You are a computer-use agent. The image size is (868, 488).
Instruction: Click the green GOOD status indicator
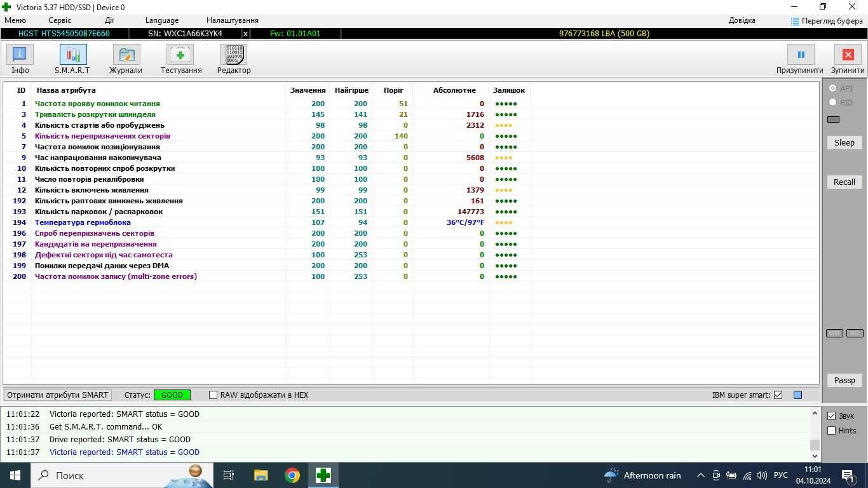pos(172,395)
